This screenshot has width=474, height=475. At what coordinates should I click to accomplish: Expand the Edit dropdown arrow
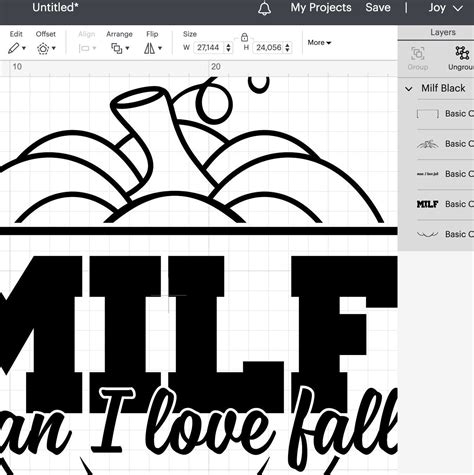[24, 49]
